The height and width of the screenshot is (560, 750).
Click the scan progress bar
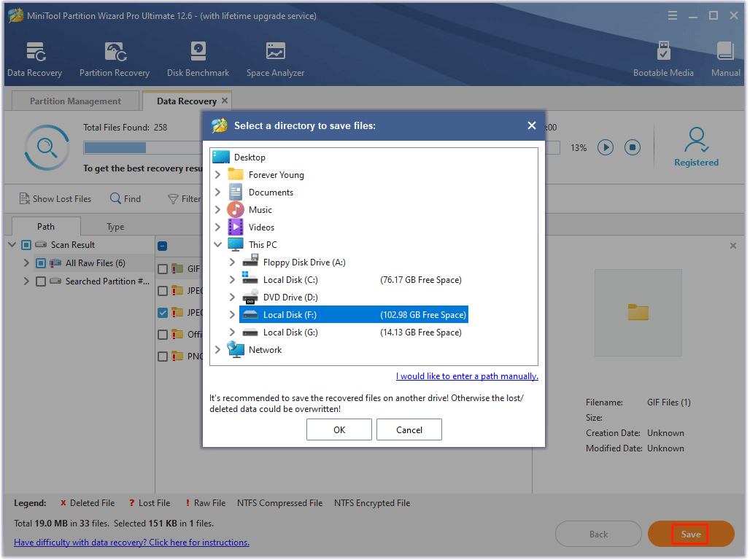322,148
